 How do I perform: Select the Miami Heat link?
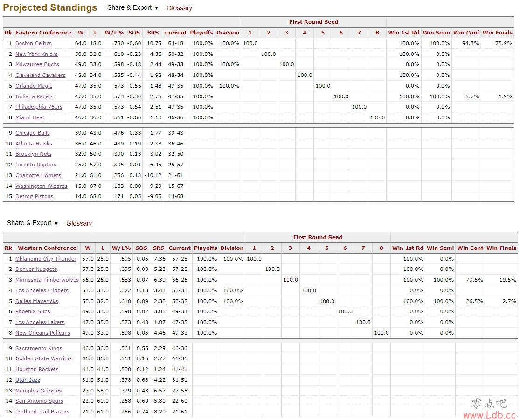click(x=30, y=117)
